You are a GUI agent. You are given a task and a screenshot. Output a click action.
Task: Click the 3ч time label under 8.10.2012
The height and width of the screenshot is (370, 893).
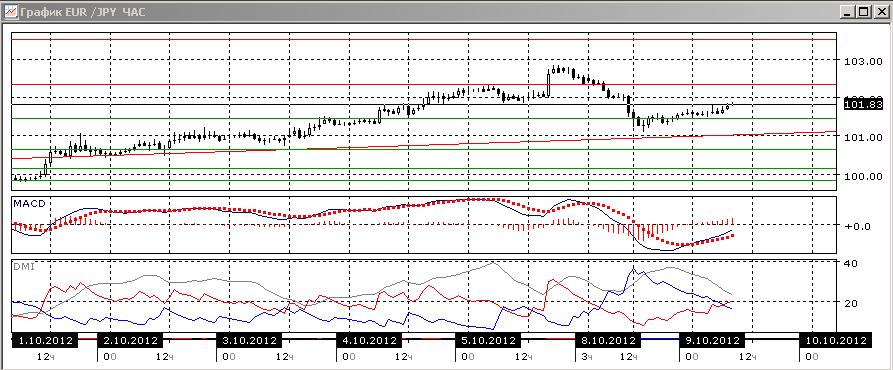tap(588, 357)
